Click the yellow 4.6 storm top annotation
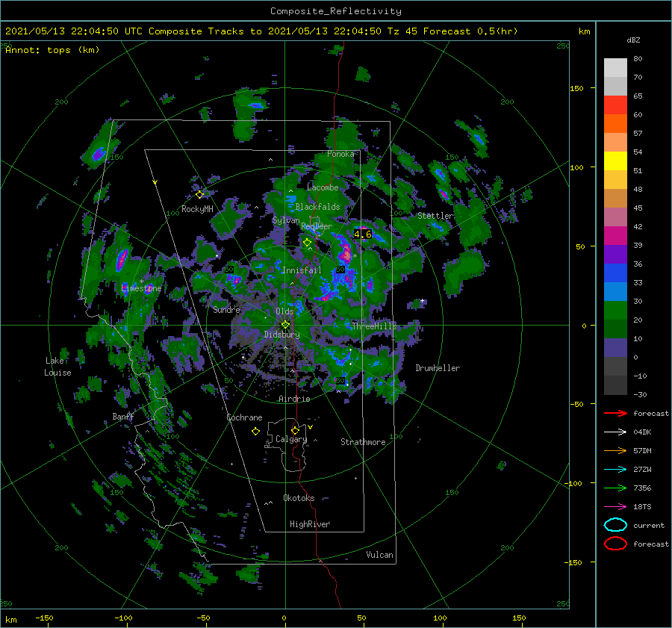Viewport: 672px width, 628px height. click(x=363, y=234)
